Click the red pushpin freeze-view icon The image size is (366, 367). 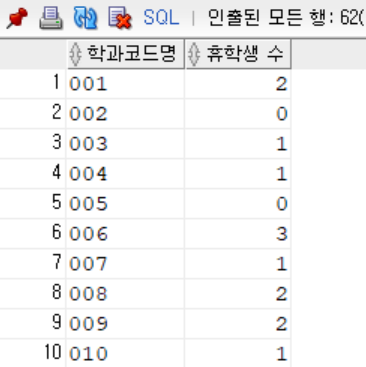coord(17,18)
